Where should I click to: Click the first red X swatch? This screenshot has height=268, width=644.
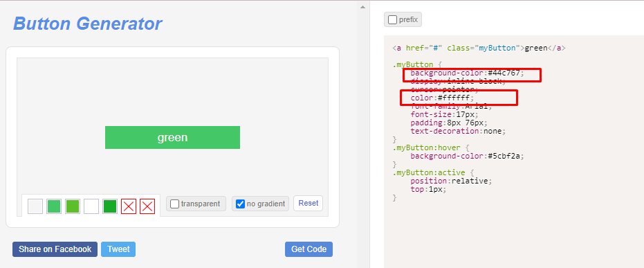(129, 206)
